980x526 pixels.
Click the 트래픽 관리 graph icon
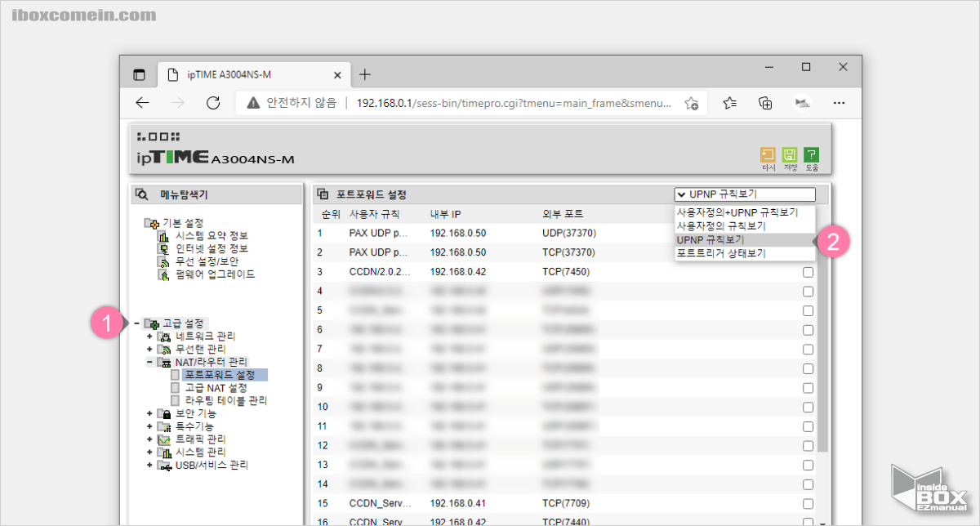[x=163, y=439]
